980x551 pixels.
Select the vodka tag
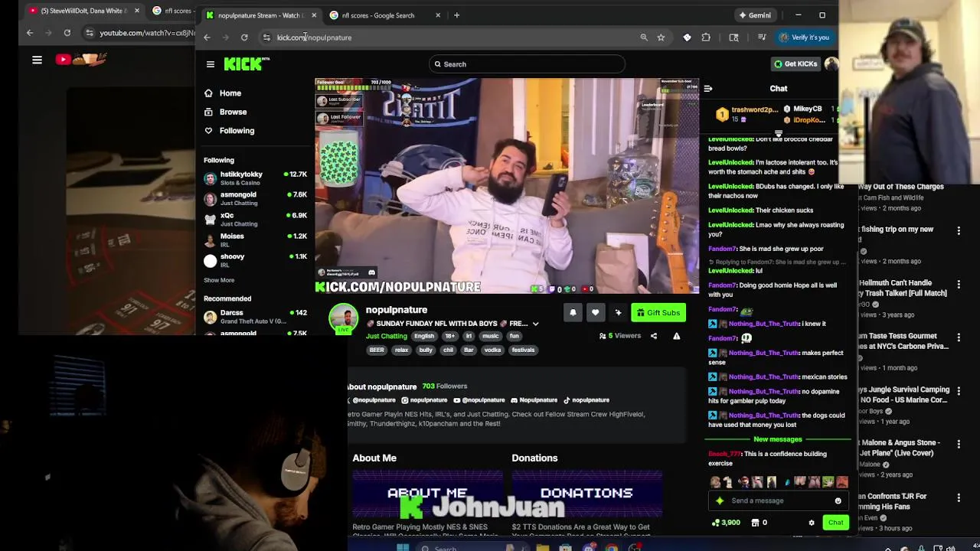coord(492,350)
